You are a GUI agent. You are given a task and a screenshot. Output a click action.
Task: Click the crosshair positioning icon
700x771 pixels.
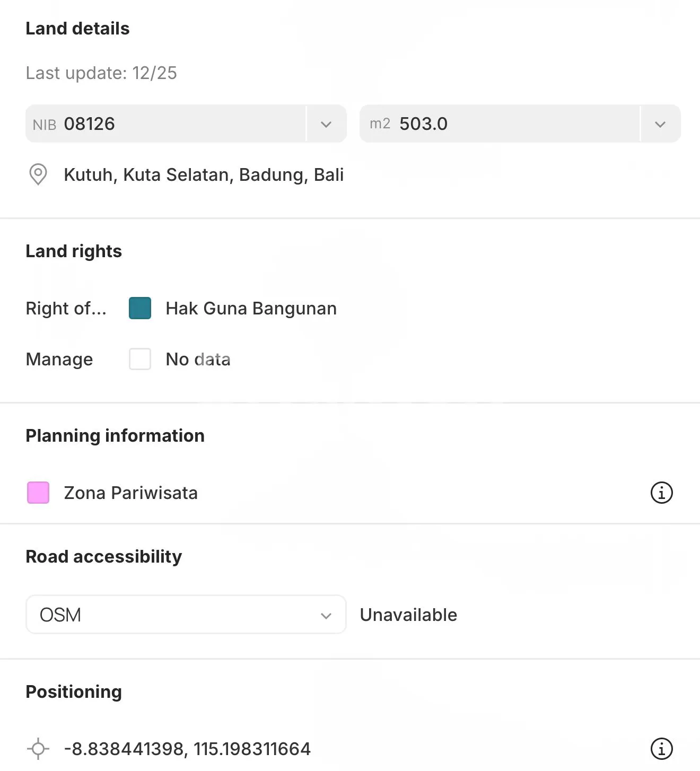tap(38, 749)
